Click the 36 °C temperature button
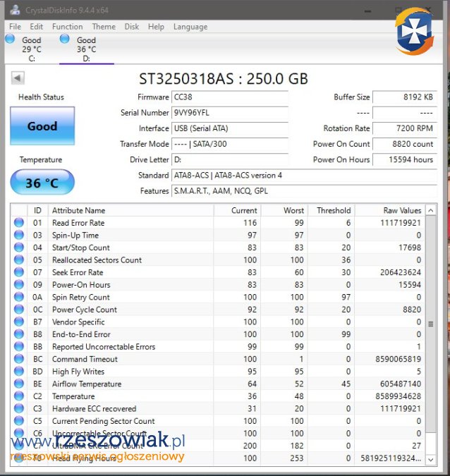The image size is (450, 476). point(42,183)
